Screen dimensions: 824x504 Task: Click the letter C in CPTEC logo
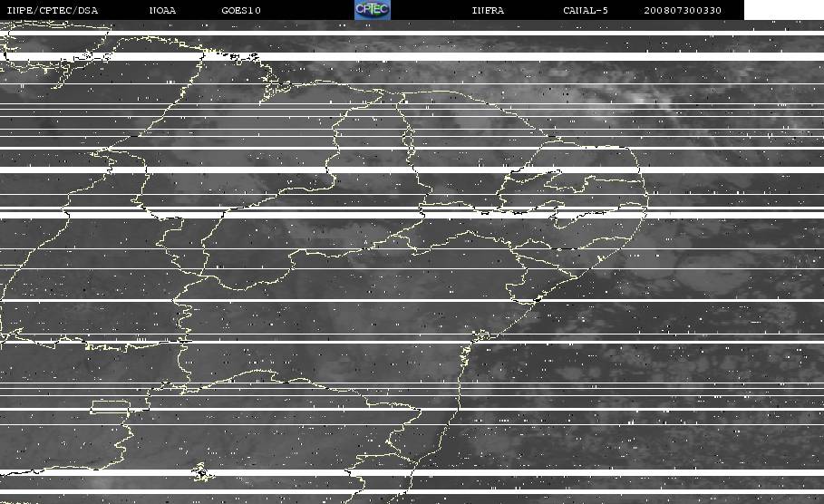(360, 9)
